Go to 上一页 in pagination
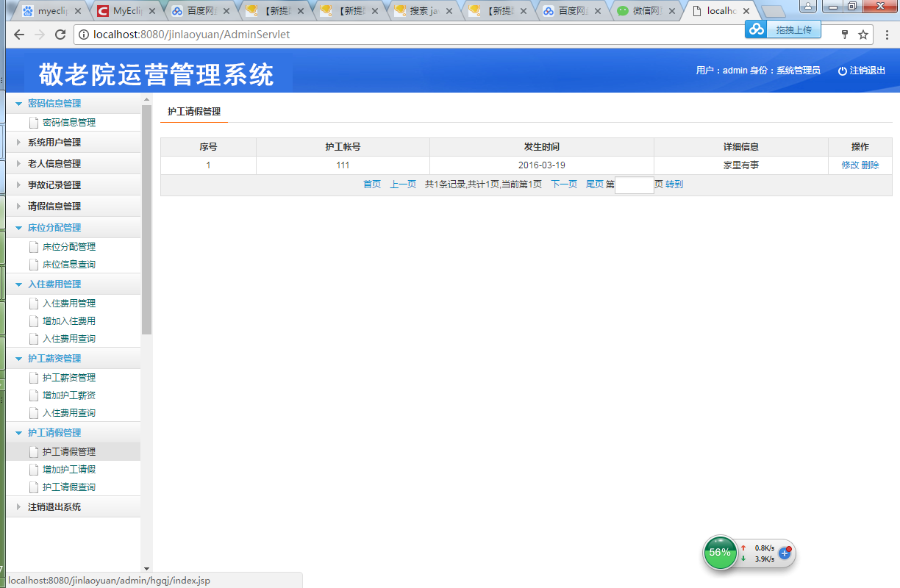900x588 pixels. [x=403, y=184]
